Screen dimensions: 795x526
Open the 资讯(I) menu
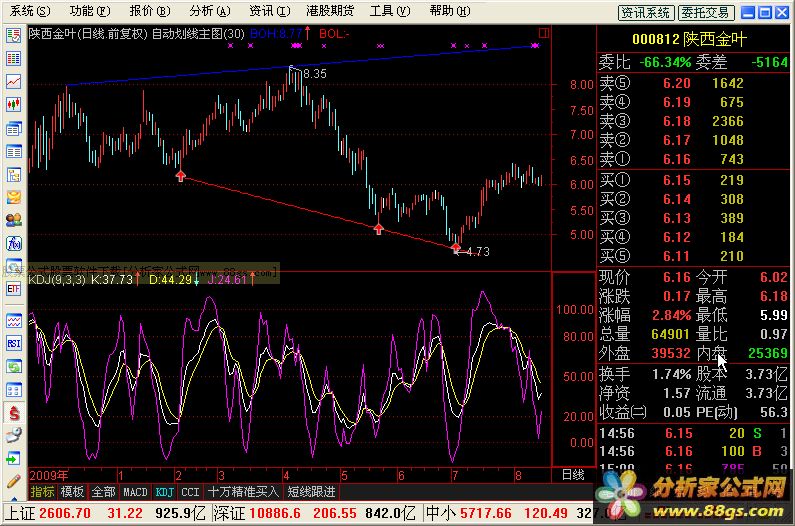pyautogui.click(x=270, y=11)
